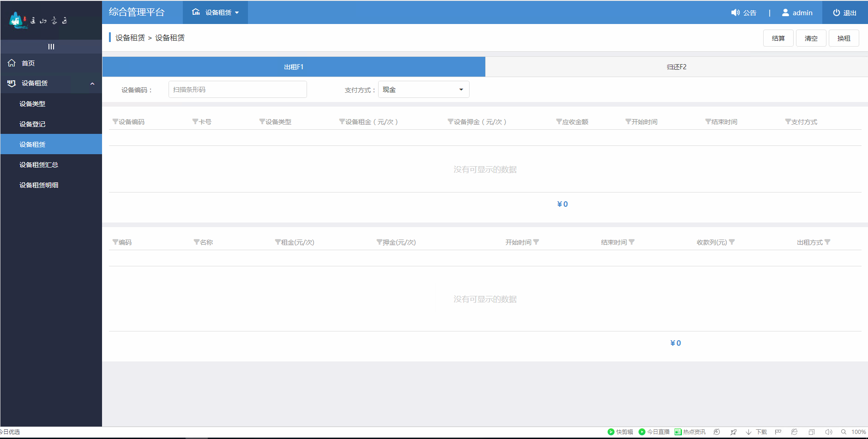Click filter icon on 应收金额 column
The width and height of the screenshot is (868, 439).
[x=559, y=122]
